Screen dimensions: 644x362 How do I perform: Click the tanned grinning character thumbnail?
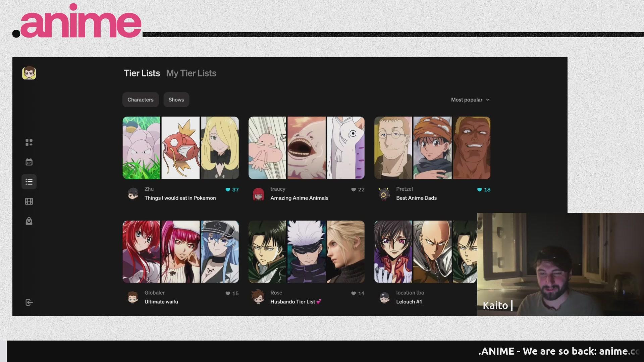(x=472, y=148)
